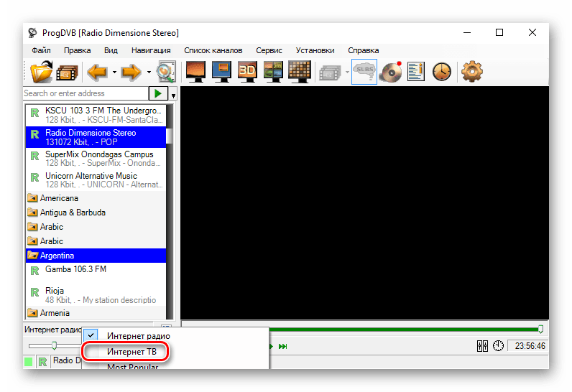Skip to next with the green skip-forward button
The width and height of the screenshot is (572, 392).
tap(282, 346)
